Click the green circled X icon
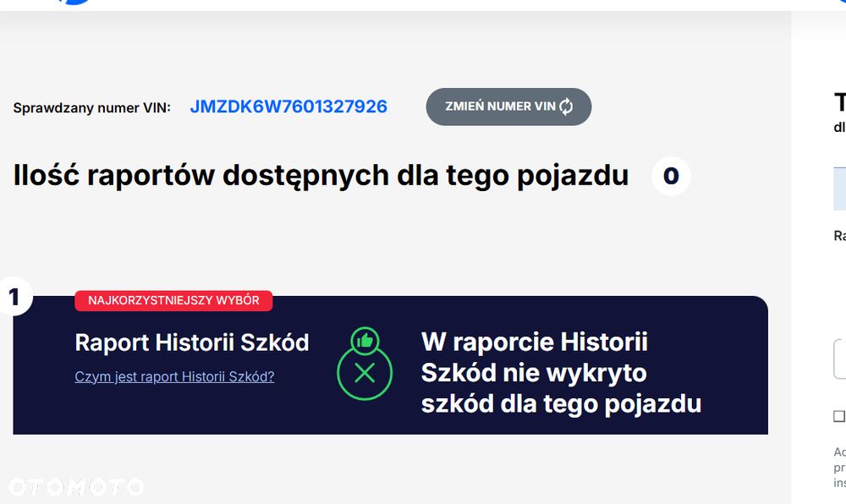The image size is (846, 504). [365, 373]
